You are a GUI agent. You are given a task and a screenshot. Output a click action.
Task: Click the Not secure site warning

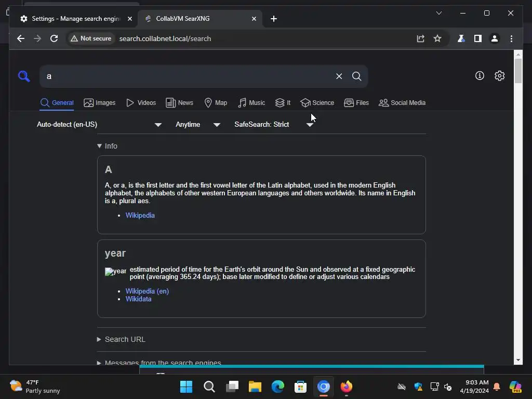click(x=91, y=38)
